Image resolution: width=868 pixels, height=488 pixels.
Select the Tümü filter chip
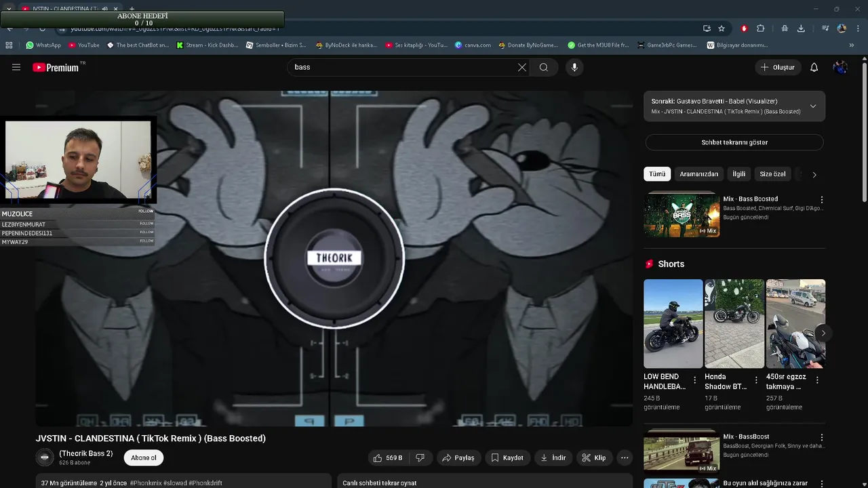[657, 174]
